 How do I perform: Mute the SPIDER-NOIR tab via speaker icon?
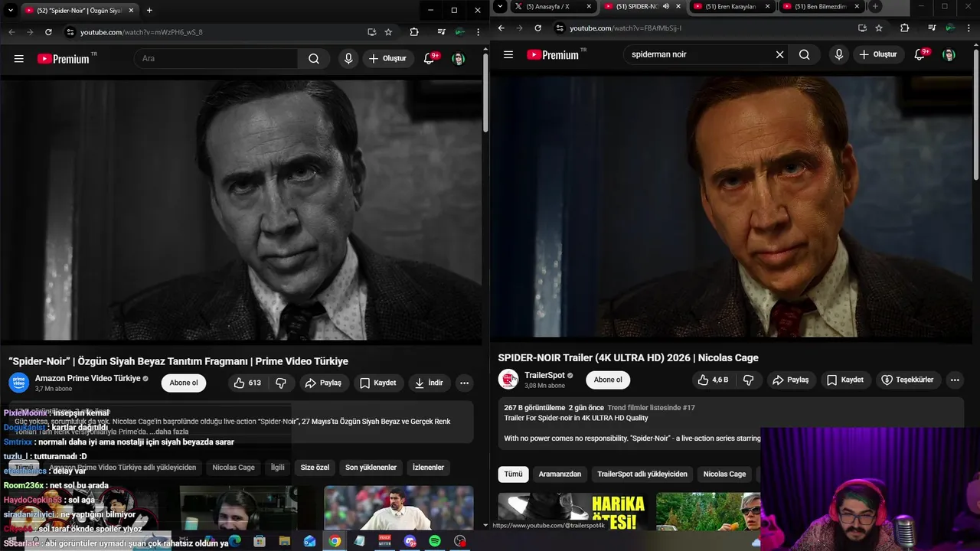[665, 6]
